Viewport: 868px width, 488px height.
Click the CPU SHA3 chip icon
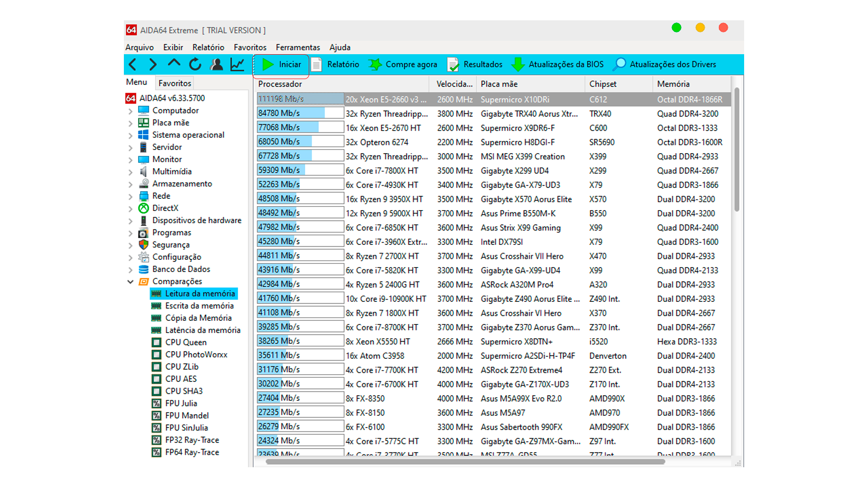click(156, 391)
